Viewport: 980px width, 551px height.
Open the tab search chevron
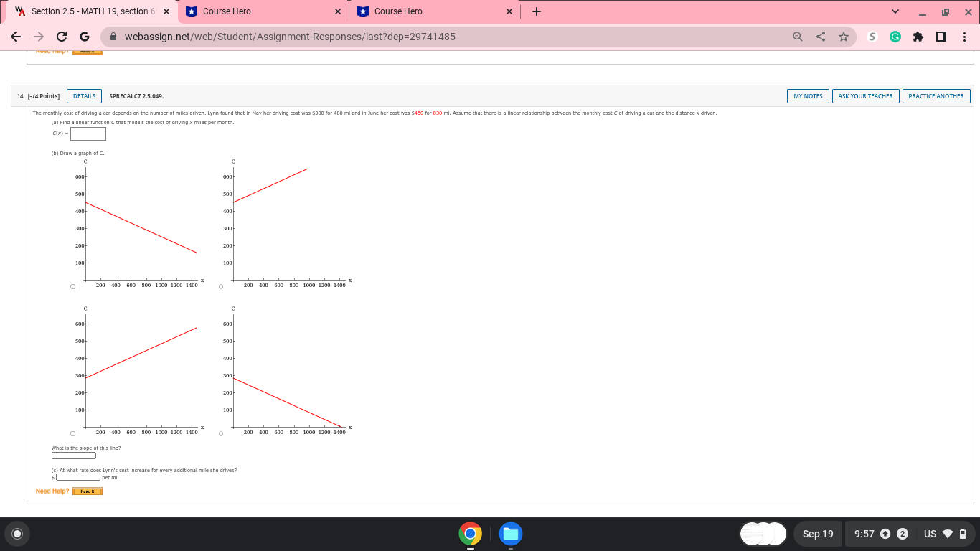pos(895,11)
